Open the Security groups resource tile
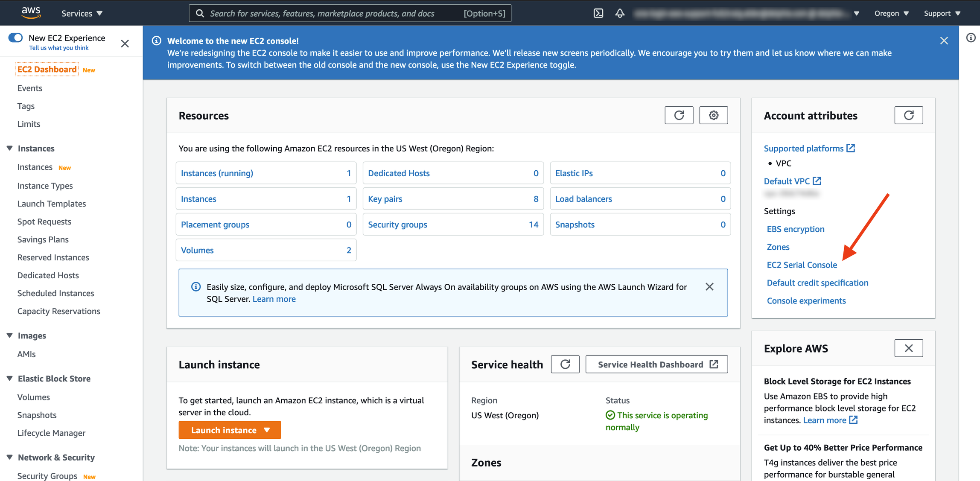This screenshot has width=980, height=481. point(453,224)
